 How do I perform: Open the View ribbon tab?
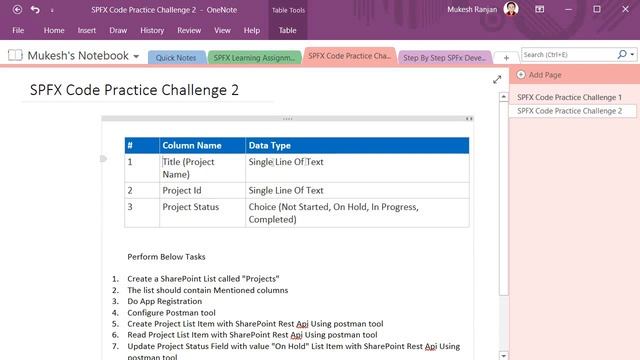click(222, 30)
